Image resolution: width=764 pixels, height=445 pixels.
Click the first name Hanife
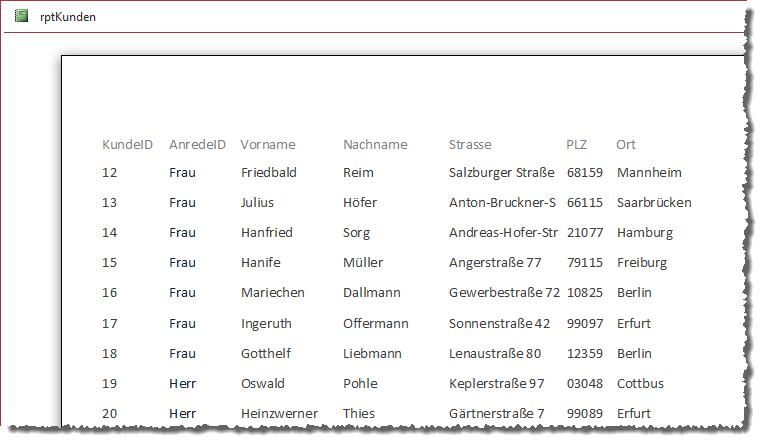tap(261, 263)
